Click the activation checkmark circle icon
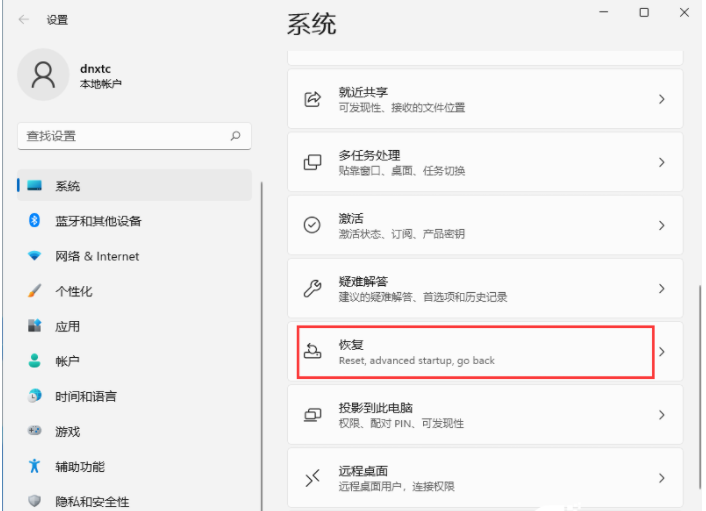Viewport: 706px width, 511px height. tap(312, 226)
